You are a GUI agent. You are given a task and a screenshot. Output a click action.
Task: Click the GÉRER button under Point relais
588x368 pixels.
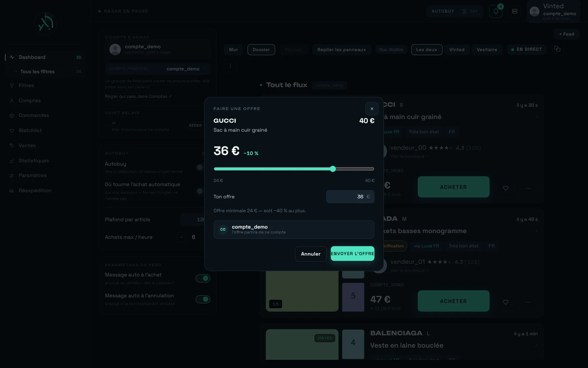tap(195, 125)
